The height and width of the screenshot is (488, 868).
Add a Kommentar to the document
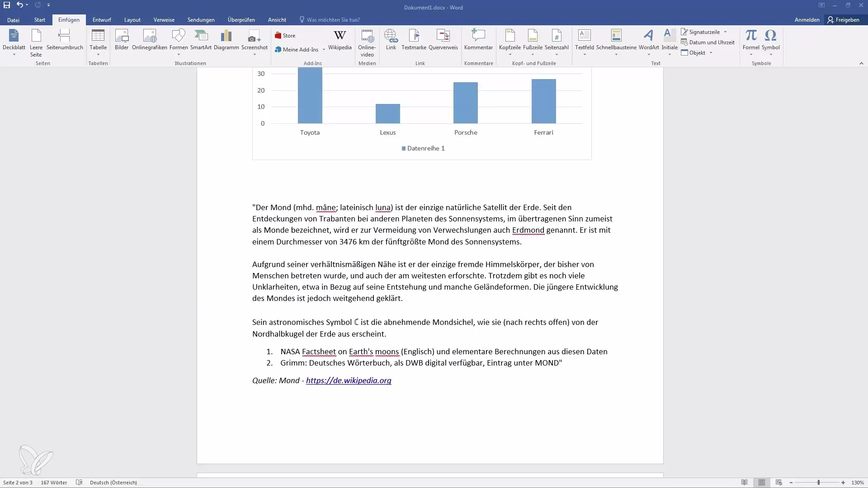click(478, 40)
